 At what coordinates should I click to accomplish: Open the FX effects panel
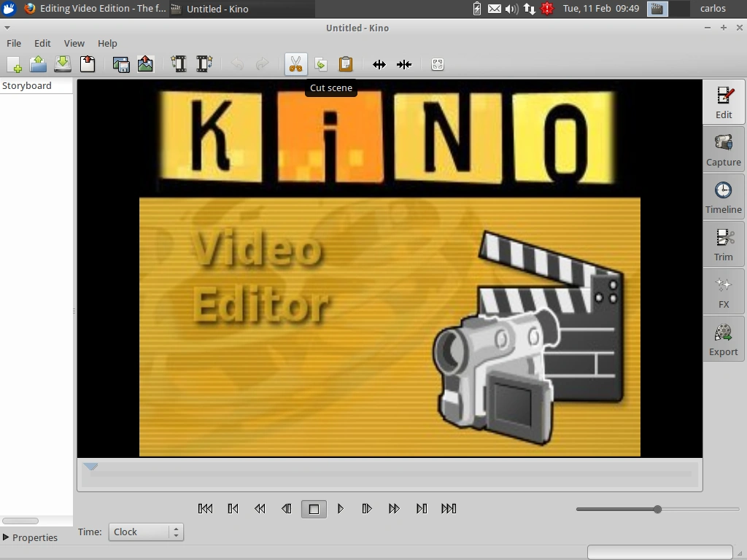coord(723,292)
